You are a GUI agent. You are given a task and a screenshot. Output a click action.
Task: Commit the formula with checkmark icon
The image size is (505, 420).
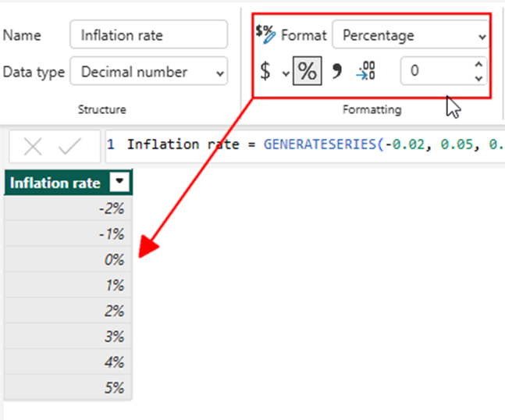point(69,146)
